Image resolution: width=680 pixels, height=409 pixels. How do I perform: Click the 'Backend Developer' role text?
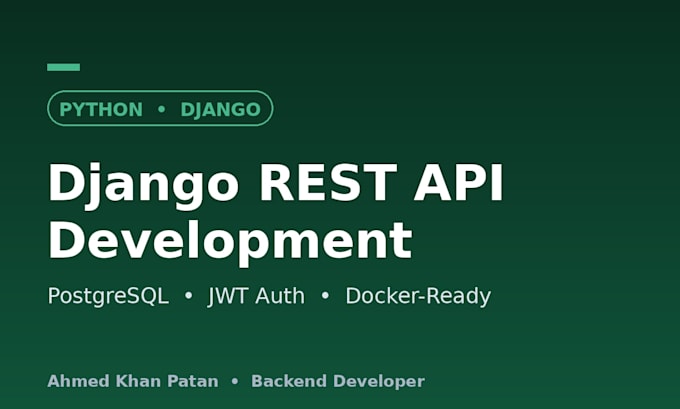338,381
